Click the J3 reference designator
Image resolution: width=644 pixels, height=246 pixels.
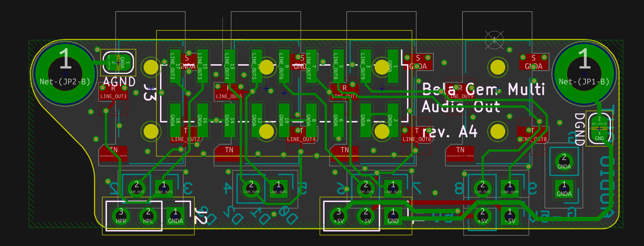(x=150, y=92)
